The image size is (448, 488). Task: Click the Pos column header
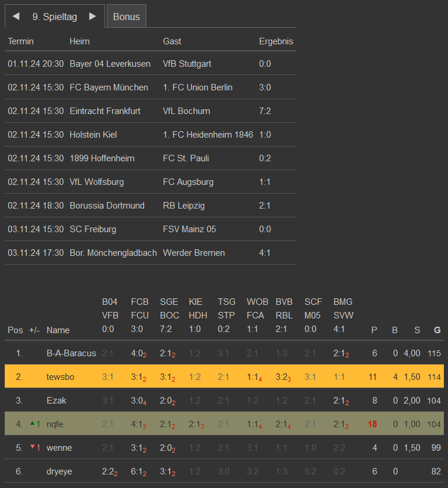[x=15, y=330]
